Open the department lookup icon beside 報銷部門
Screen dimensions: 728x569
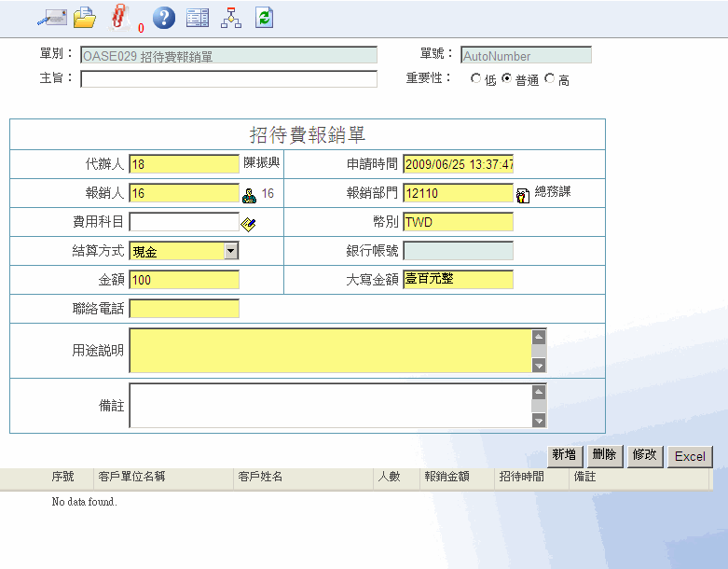(523, 195)
